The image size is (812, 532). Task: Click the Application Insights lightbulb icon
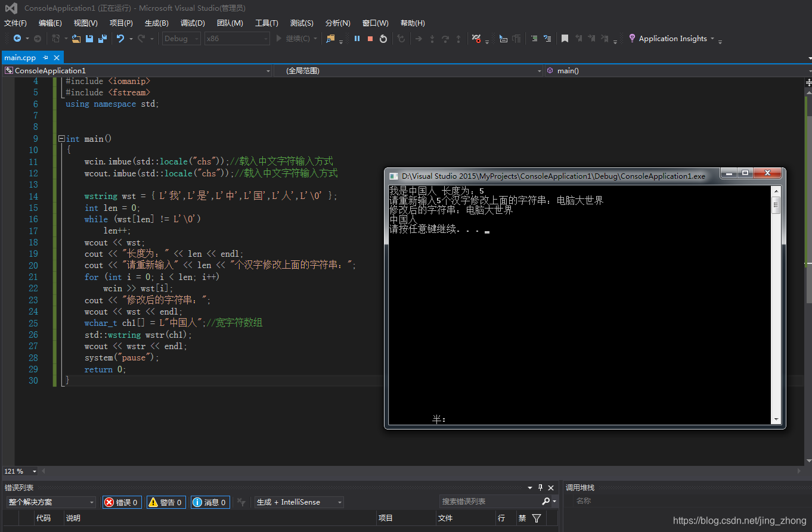point(631,38)
